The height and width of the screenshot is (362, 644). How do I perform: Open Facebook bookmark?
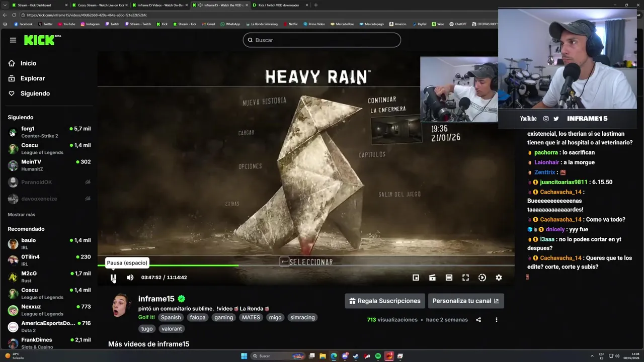(x=23, y=24)
